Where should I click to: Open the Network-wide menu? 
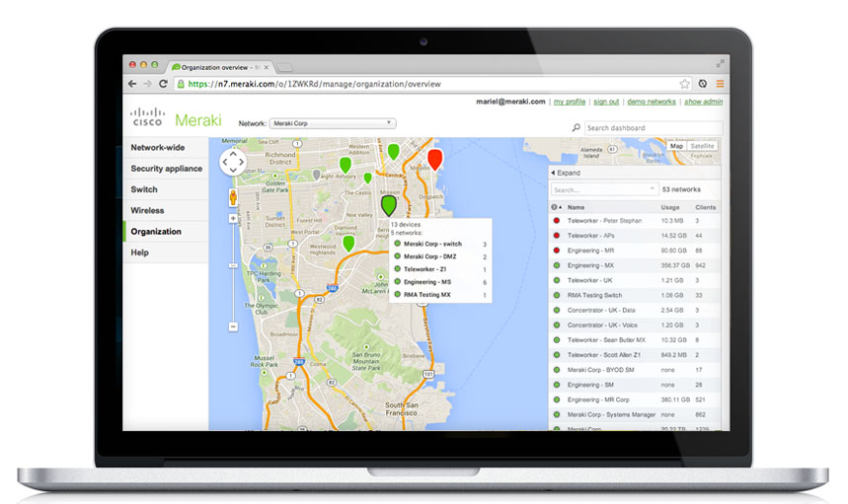point(166,148)
